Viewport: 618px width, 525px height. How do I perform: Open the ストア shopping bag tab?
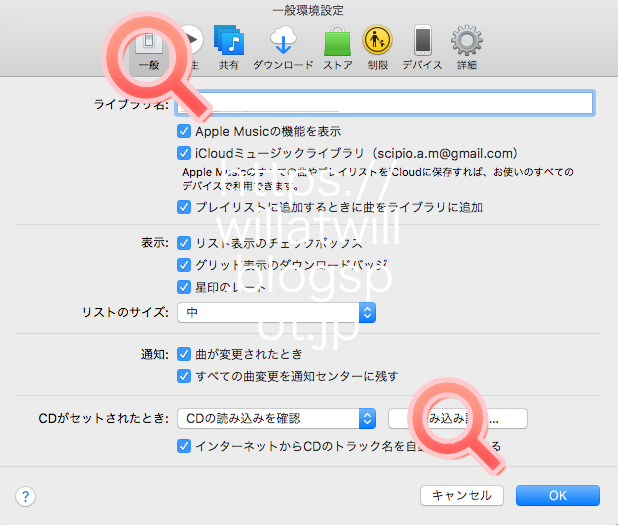[338, 48]
